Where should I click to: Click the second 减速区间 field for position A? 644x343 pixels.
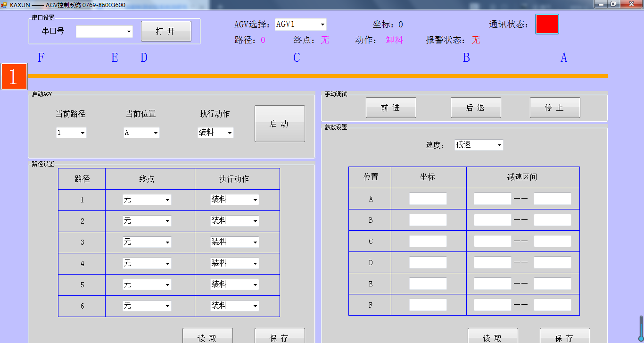tap(553, 199)
